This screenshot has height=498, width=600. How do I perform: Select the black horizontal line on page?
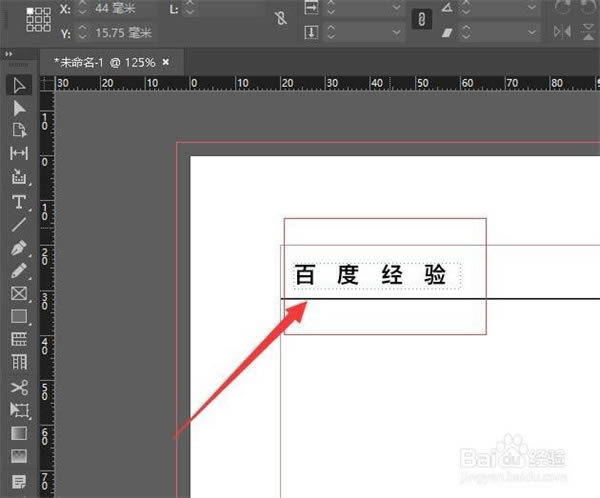tap(440, 298)
